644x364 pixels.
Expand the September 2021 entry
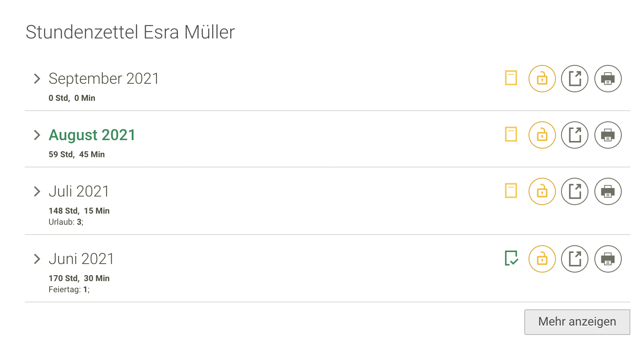point(36,78)
